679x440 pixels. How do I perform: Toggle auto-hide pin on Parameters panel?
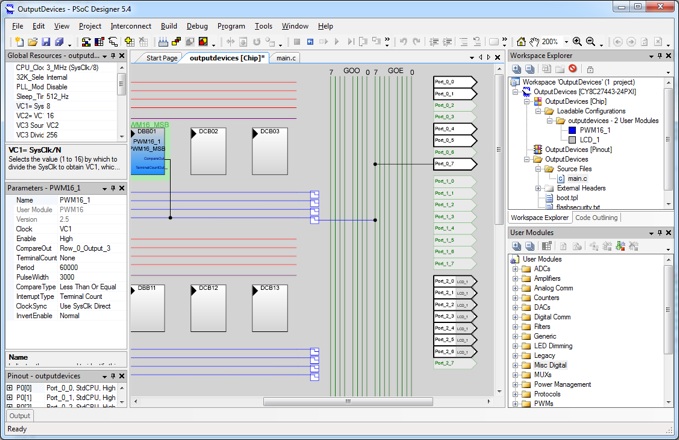[113, 188]
